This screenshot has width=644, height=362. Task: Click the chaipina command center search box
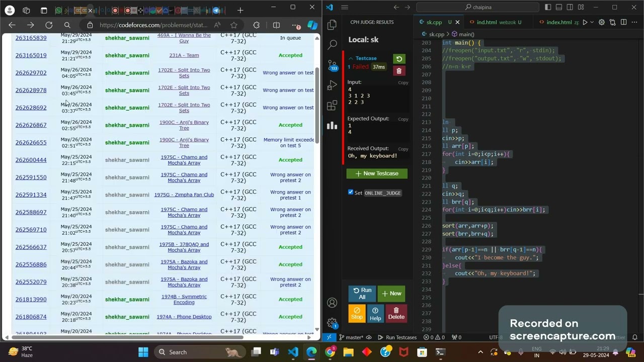click(477, 7)
